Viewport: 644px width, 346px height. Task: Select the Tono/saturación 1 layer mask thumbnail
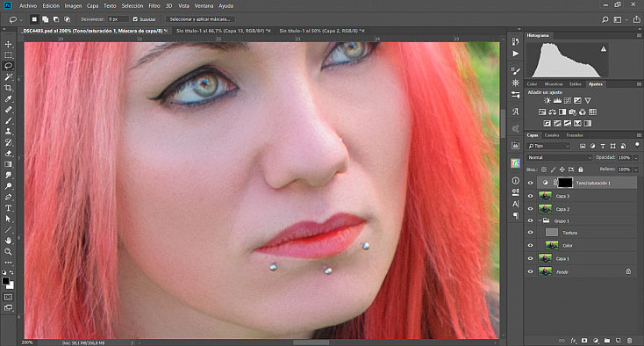click(565, 183)
